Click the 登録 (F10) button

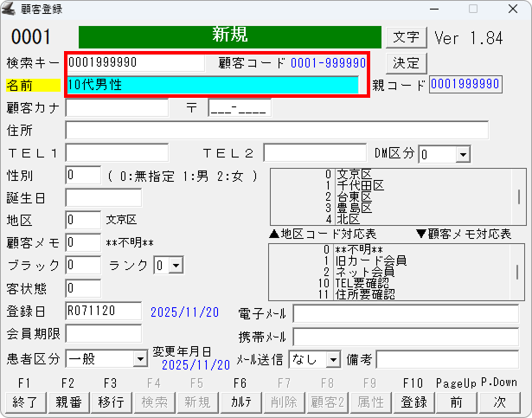[x=413, y=402]
